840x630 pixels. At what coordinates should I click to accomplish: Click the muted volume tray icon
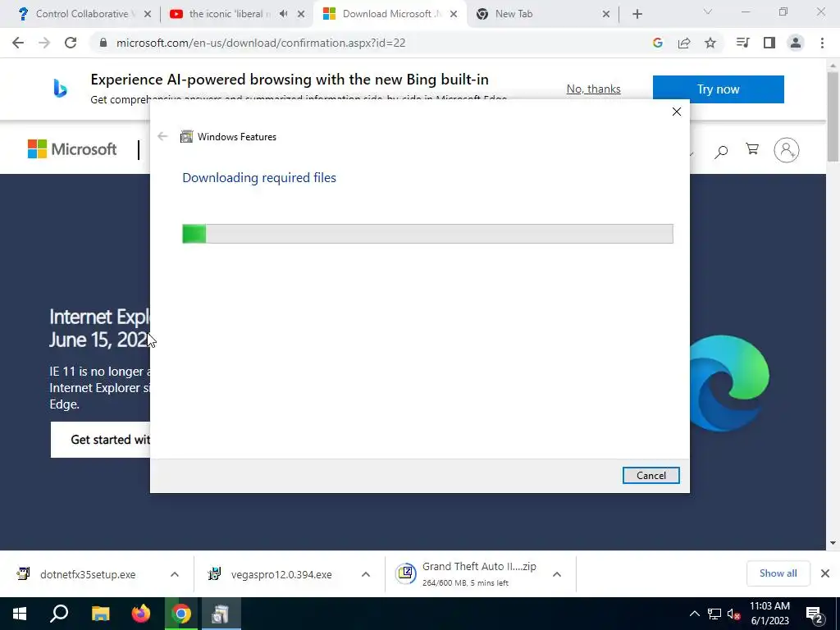[734, 614]
